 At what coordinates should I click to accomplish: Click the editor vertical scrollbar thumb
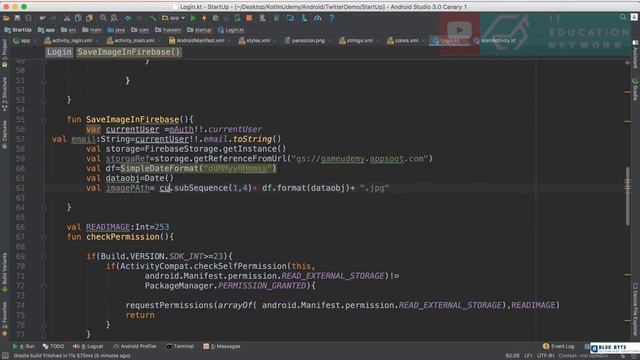(627, 196)
